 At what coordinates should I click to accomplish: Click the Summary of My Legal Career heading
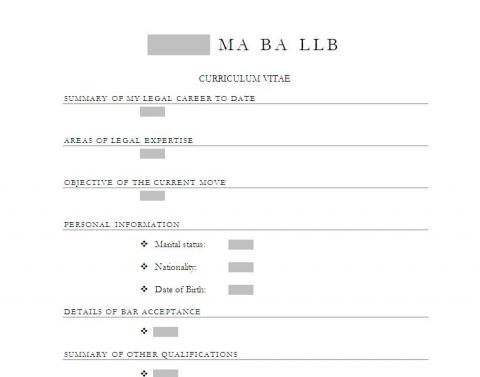(159, 98)
